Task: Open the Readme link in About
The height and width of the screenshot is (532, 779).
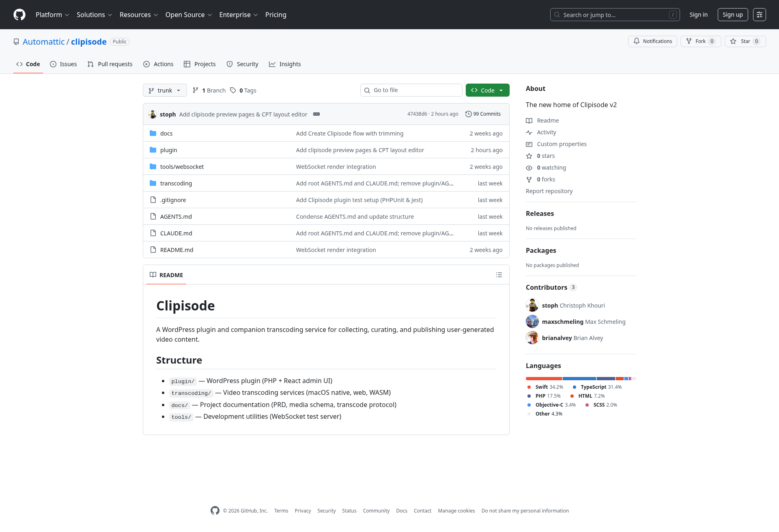Action: (x=542, y=121)
